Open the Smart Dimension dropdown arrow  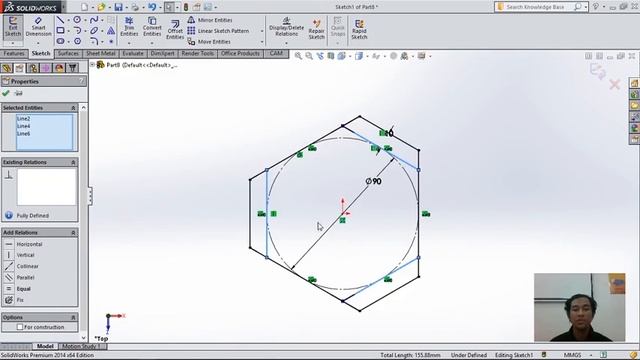click(38, 43)
